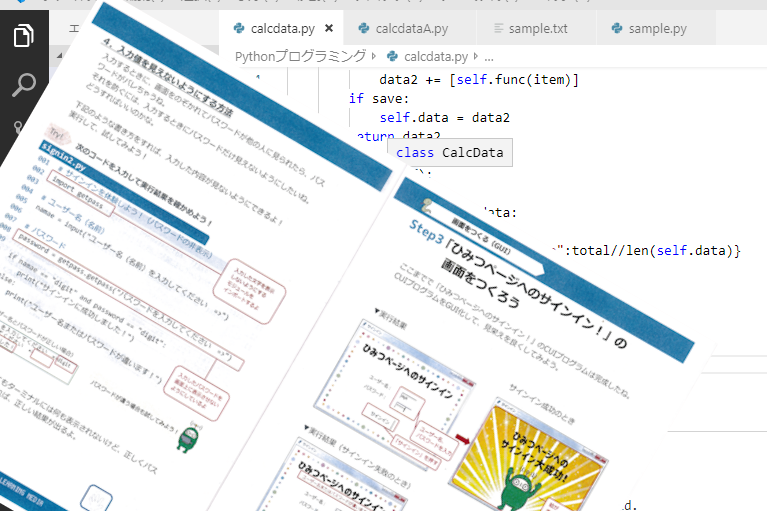The image size is (767, 511).
Task: Open the breadcrumb ellipsis symbol picker
Action: tap(489, 58)
